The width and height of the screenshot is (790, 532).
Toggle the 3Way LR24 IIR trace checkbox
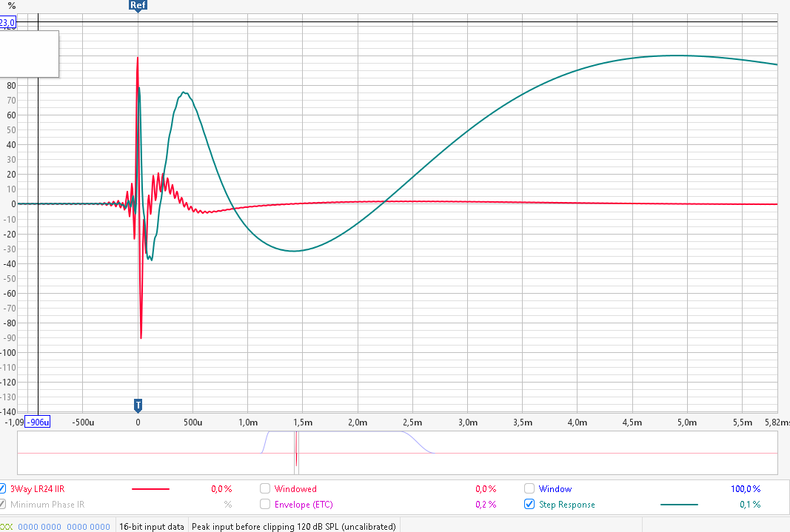(x=3, y=488)
